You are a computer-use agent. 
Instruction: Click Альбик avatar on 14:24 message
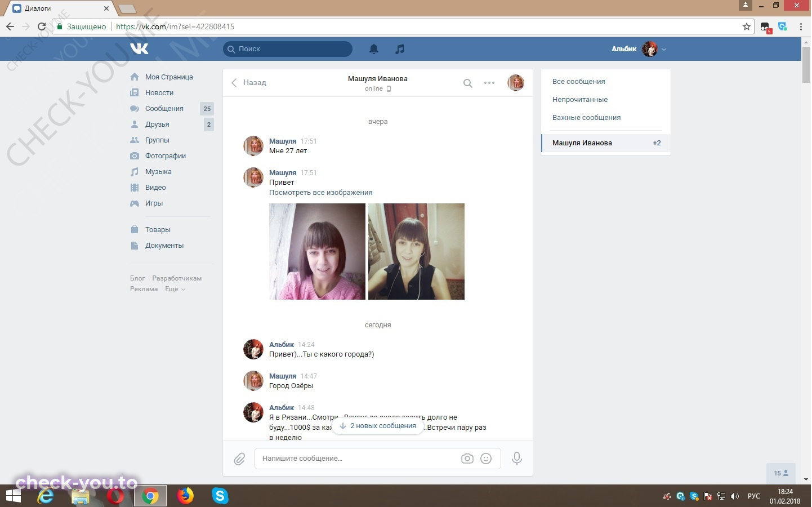coord(253,349)
